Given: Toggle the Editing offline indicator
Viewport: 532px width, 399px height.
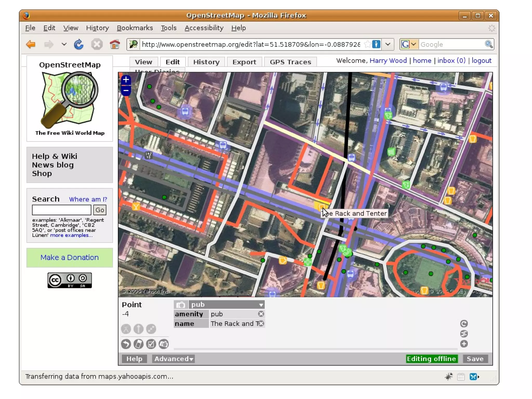Looking at the screenshot, I should [x=431, y=359].
